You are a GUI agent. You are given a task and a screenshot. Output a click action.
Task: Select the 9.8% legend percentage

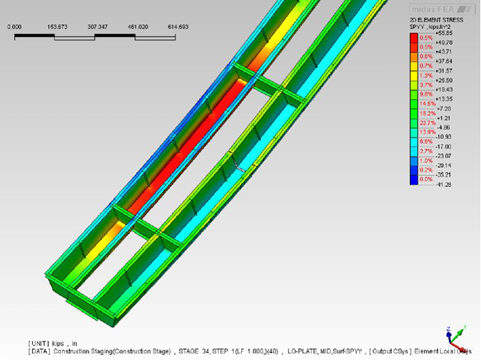[426, 95]
